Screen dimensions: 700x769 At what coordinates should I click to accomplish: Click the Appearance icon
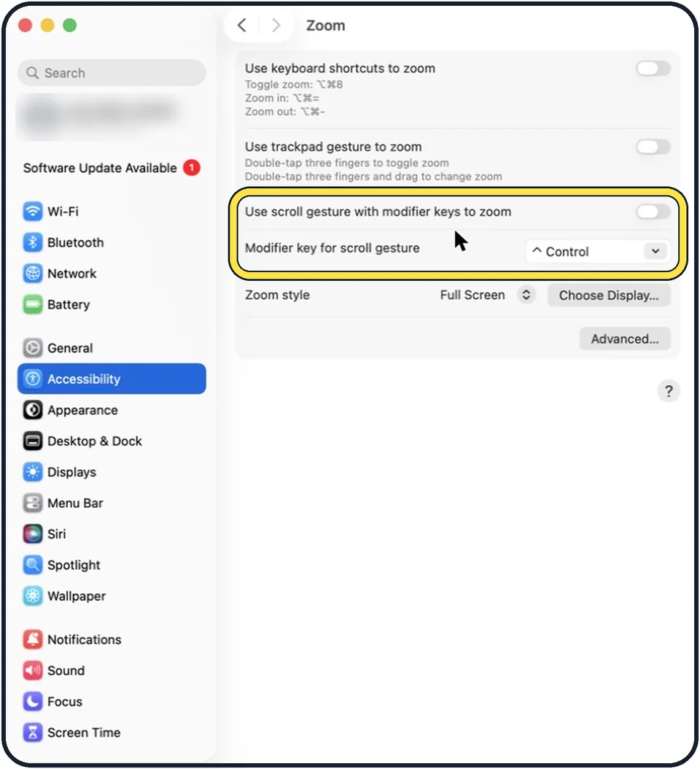(x=33, y=410)
